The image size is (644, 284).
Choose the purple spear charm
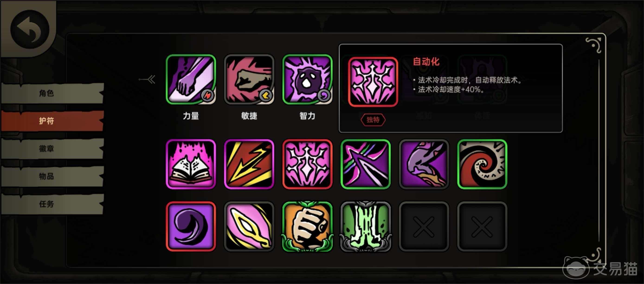[x=366, y=164]
